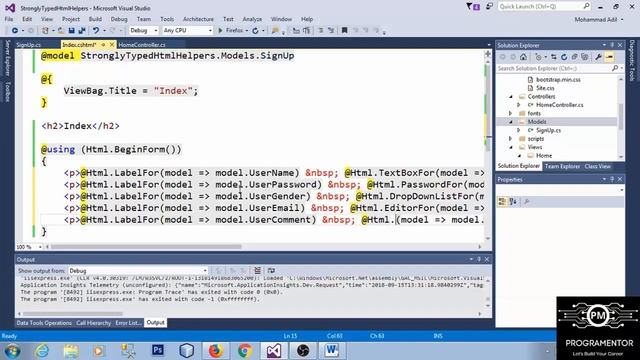Open Photoshop from the taskbar

tap(158, 351)
